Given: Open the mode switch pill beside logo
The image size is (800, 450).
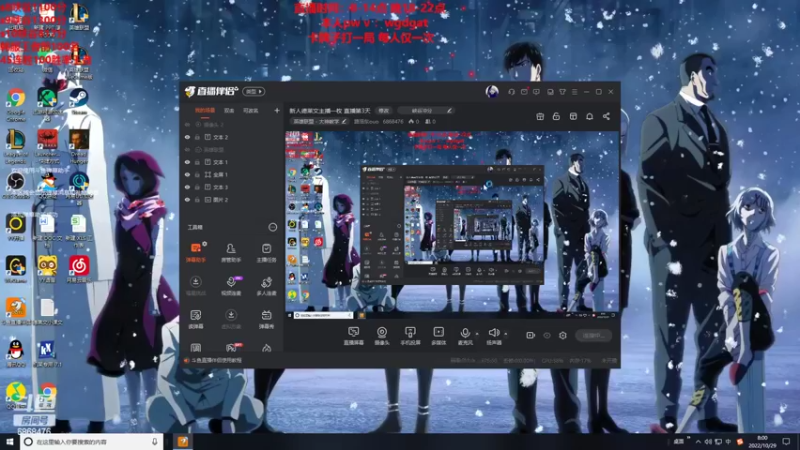Looking at the screenshot, I should tap(254, 91).
